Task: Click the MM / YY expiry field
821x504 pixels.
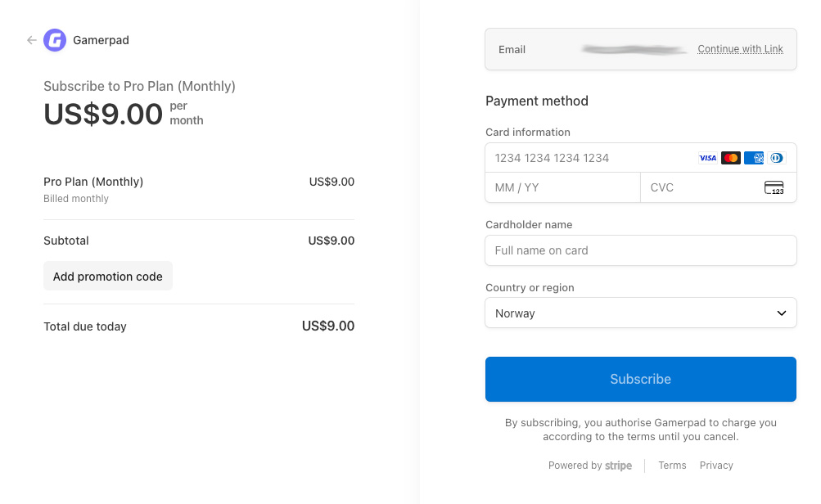Action: click(x=562, y=188)
